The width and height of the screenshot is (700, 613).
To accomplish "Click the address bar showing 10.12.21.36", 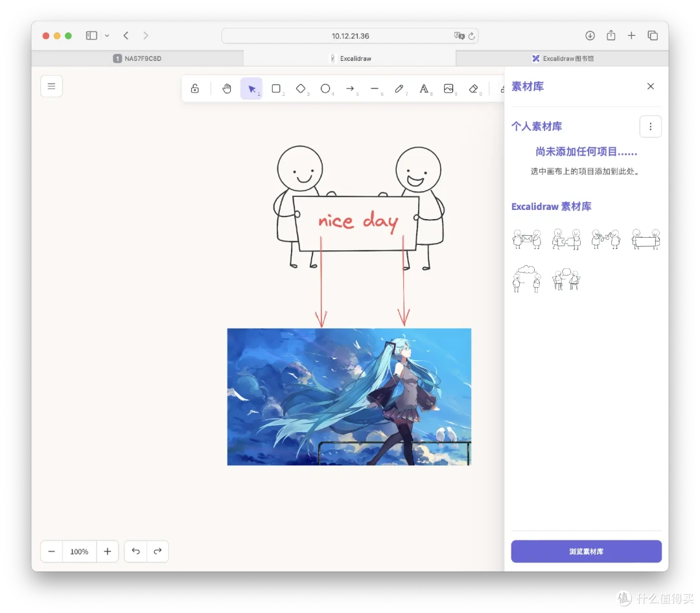I will 350,36.
